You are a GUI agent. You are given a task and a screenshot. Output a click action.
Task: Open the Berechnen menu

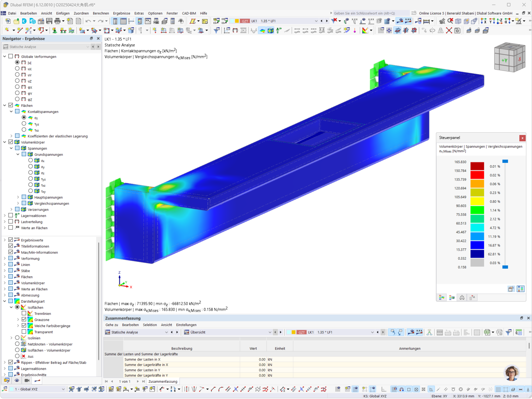coord(101,13)
